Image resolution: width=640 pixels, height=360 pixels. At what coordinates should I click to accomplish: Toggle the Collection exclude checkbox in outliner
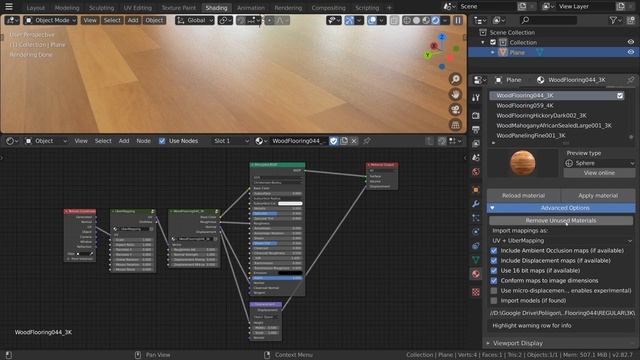(x=493, y=42)
